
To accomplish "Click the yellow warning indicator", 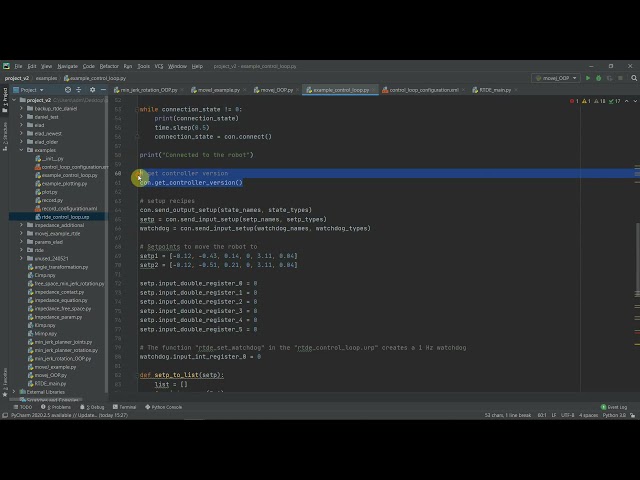I will tap(586, 101).
